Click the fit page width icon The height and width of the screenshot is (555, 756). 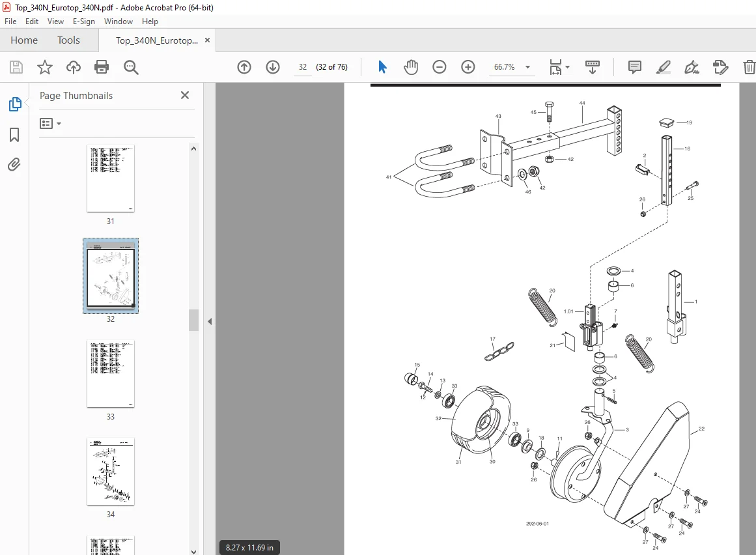click(x=555, y=67)
